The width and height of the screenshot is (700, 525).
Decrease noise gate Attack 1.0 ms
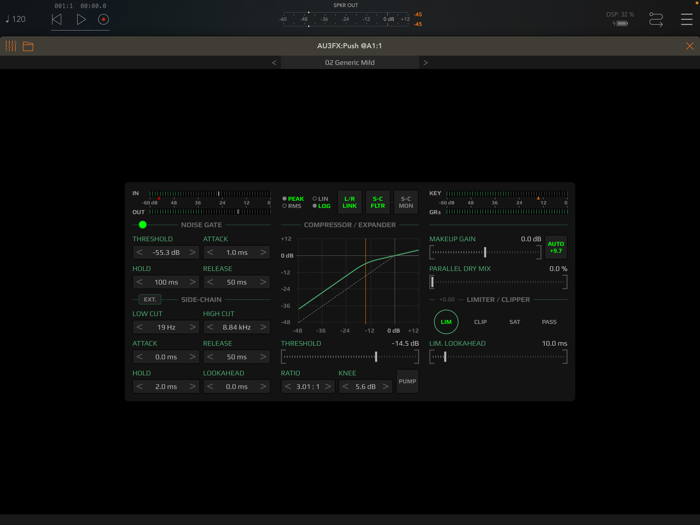(x=210, y=252)
